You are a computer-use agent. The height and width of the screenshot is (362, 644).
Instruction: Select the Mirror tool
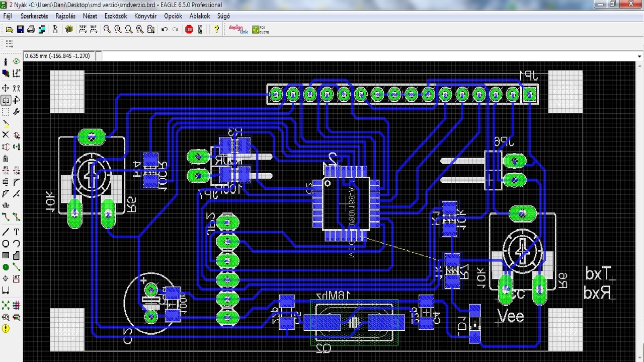(x=6, y=100)
